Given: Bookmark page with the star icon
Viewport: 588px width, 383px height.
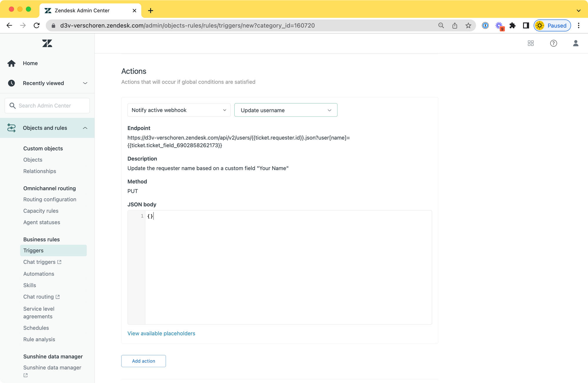Looking at the screenshot, I should click(468, 26).
